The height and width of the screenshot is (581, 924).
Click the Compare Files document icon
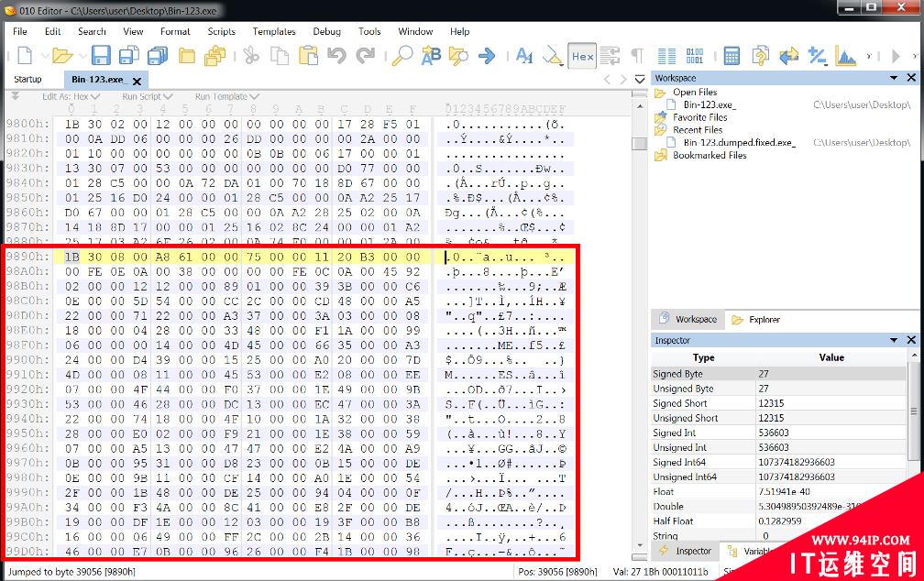(760, 56)
